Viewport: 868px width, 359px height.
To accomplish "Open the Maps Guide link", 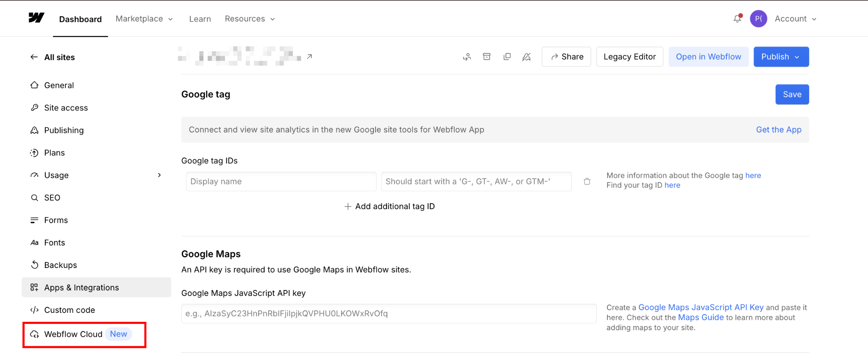I will click(701, 318).
